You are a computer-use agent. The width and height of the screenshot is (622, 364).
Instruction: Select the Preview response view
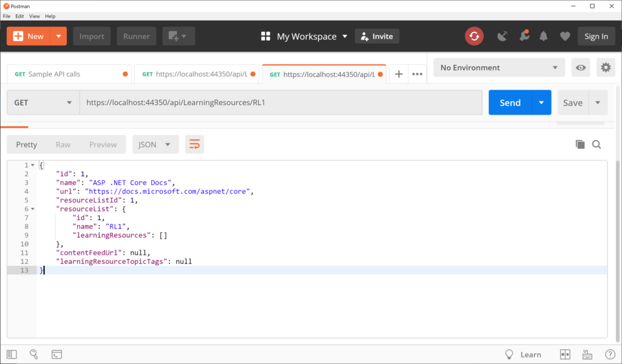click(103, 144)
